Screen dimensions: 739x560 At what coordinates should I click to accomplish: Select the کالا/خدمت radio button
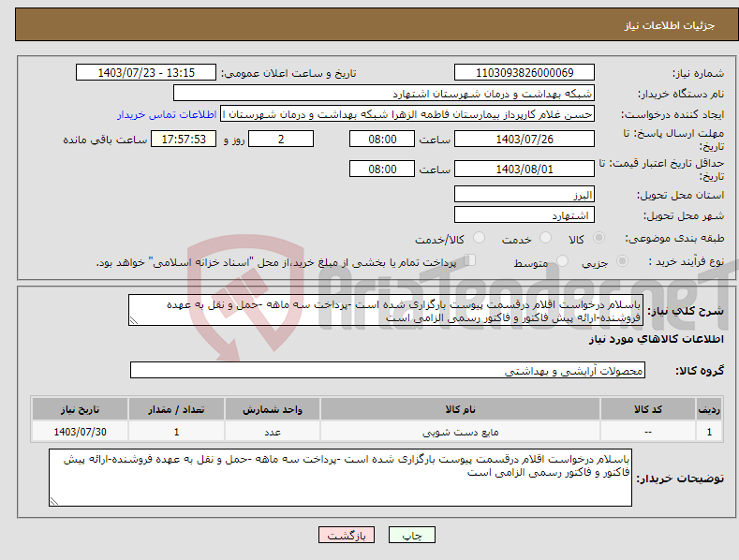pos(479,238)
